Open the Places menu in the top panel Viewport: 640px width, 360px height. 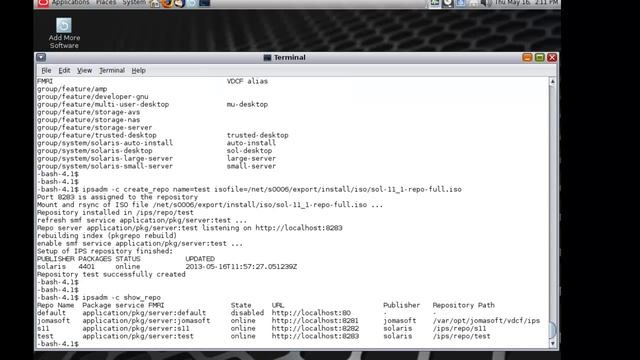(x=106, y=3)
